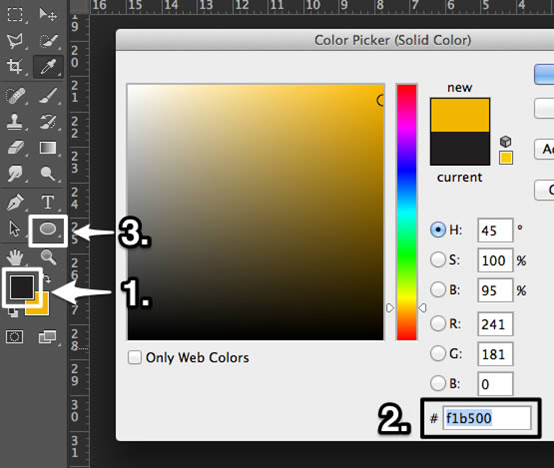Select the Polygonal Lasso tool
This screenshot has width=554, height=468.
[x=15, y=41]
